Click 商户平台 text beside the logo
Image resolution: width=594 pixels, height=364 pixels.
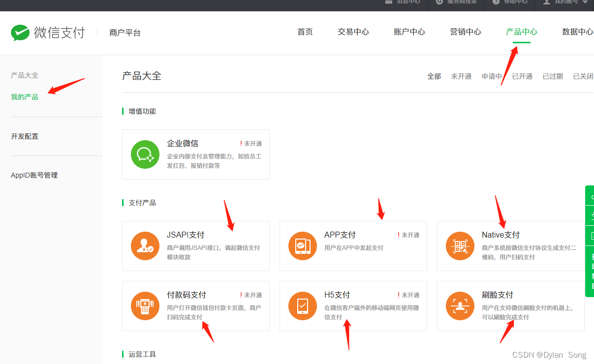pyautogui.click(x=125, y=33)
